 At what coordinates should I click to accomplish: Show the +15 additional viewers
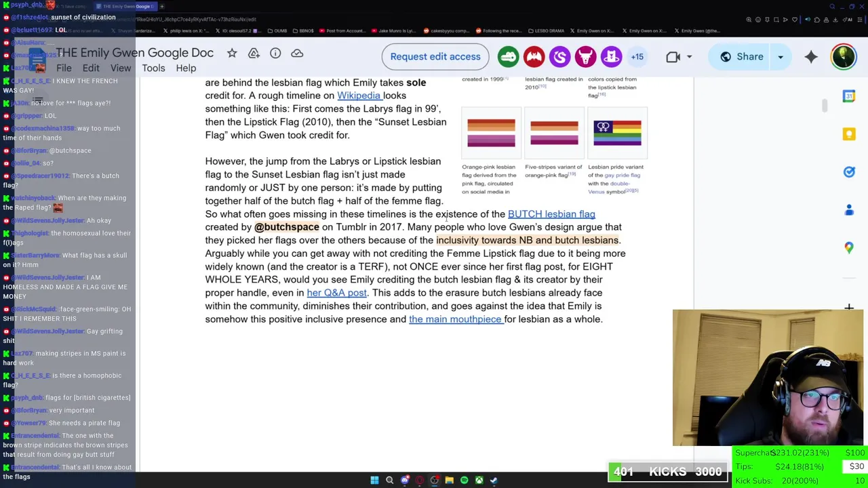pos(637,57)
